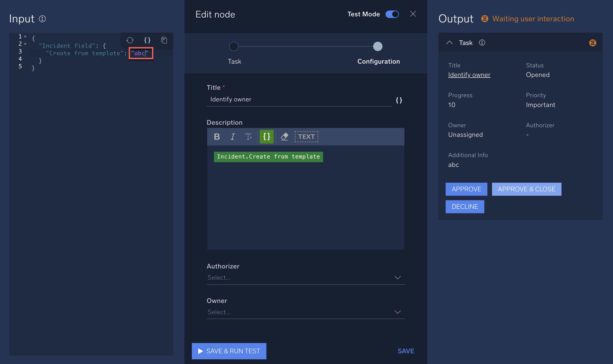Screen dimensions: 613x364
Task: Apply italic formatting in the Description editor
Action: tap(233, 137)
